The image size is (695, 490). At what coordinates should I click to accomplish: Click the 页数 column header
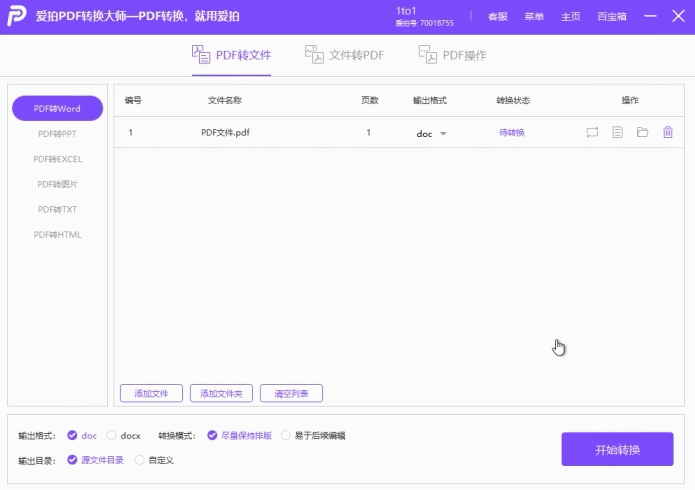pos(370,100)
